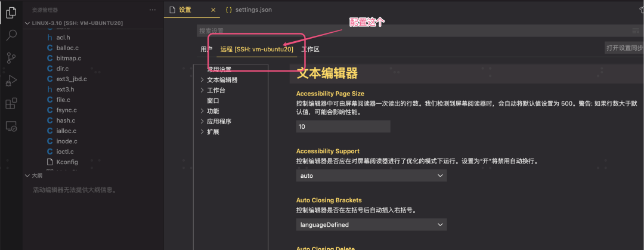Collapse the 大纲 outline section
Viewport: 644px width, 250px height.
coord(33,175)
